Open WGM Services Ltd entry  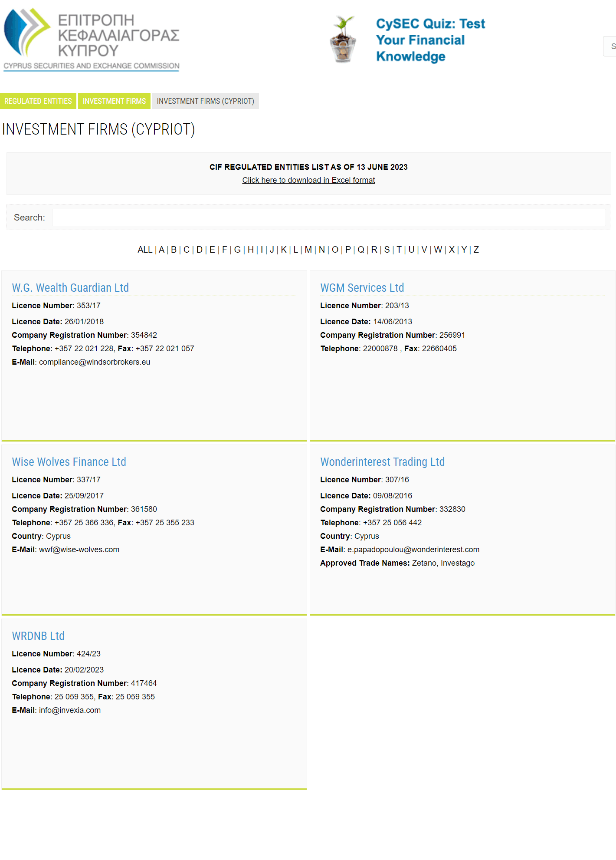362,287
